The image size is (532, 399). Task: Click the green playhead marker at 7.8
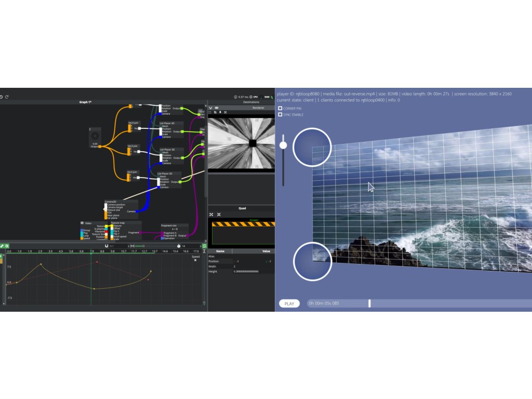pyautogui.click(x=91, y=254)
